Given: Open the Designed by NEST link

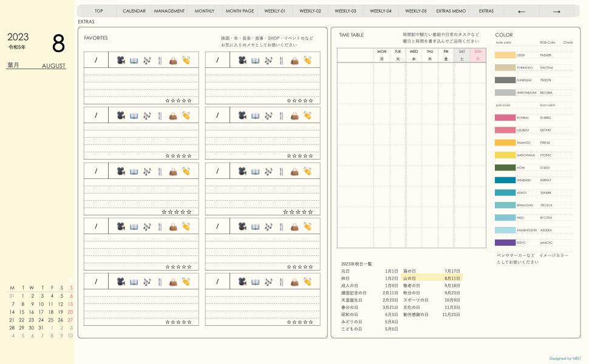Looking at the screenshot, I should click(x=565, y=358).
